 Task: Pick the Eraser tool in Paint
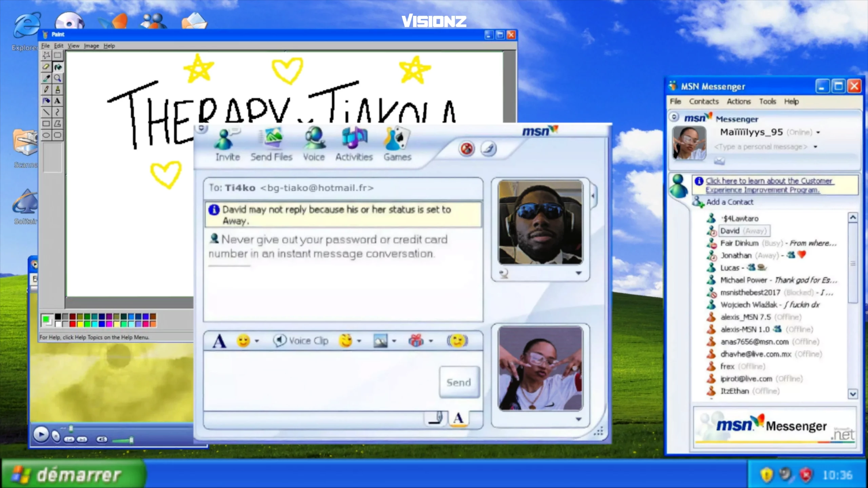point(46,67)
